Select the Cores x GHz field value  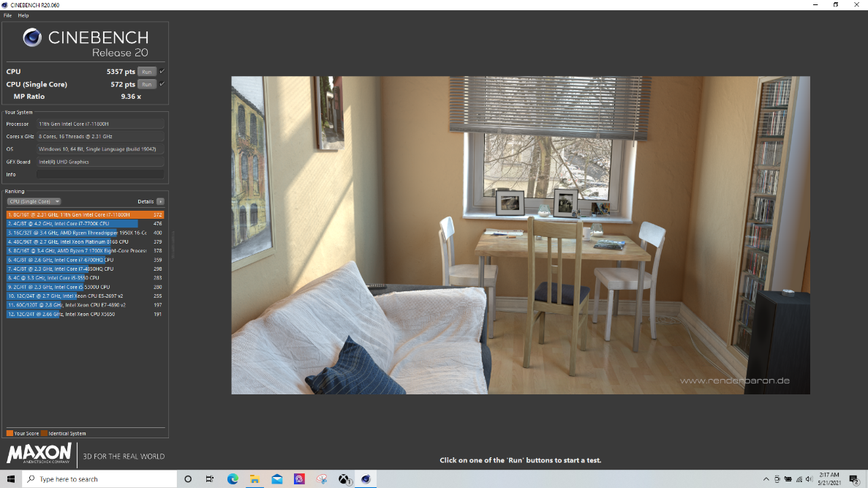click(100, 136)
